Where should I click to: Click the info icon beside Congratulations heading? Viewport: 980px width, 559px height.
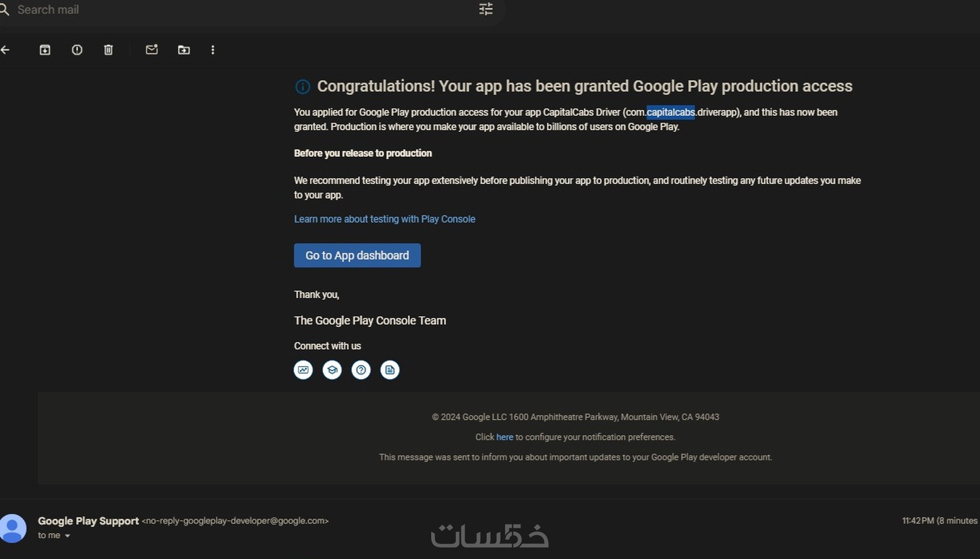[x=303, y=86]
